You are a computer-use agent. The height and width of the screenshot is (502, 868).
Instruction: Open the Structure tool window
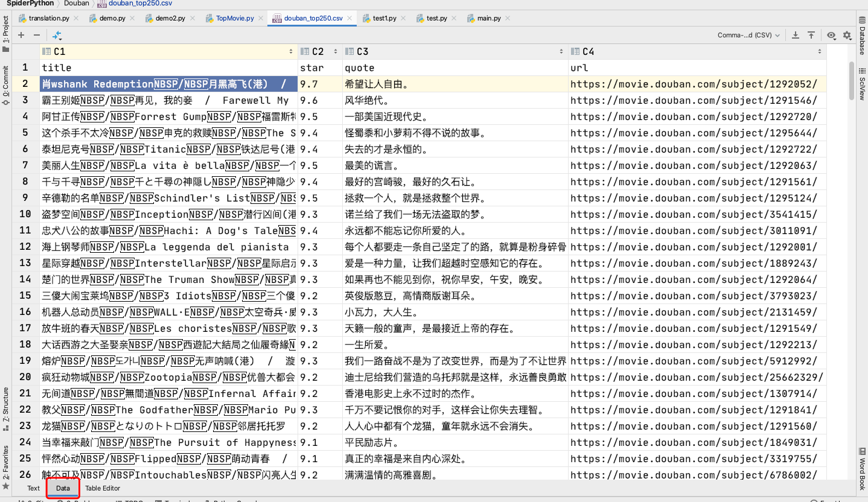(x=5, y=409)
